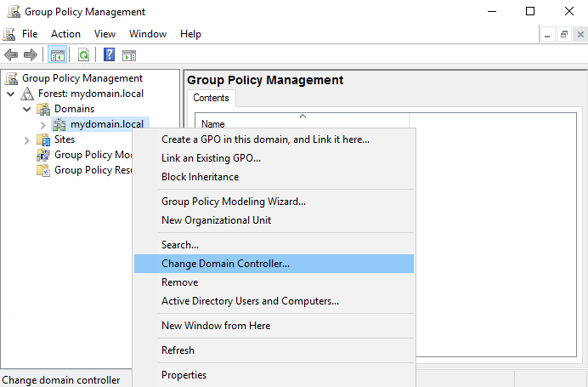The image size is (588, 387).
Task: Toggle Show/Hide Console Tree toolbar icon
Action: [57, 55]
